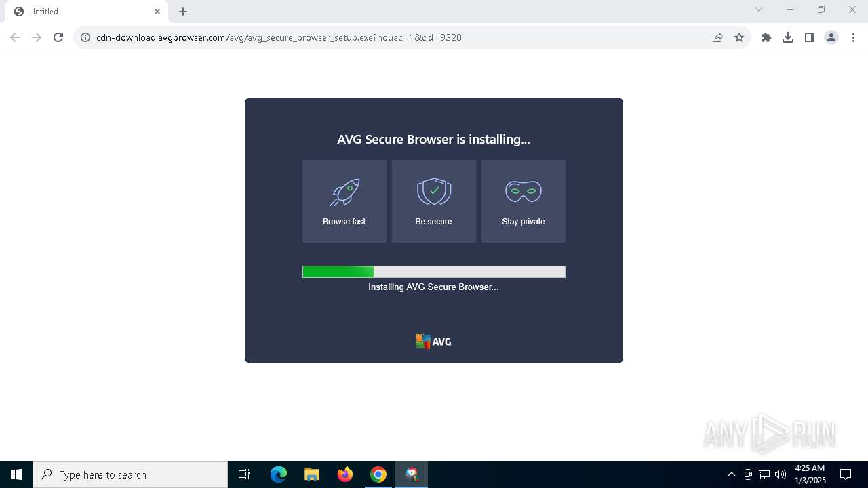Open Chrome's three-dot menu
The height and width of the screenshot is (488, 868).
(853, 37)
